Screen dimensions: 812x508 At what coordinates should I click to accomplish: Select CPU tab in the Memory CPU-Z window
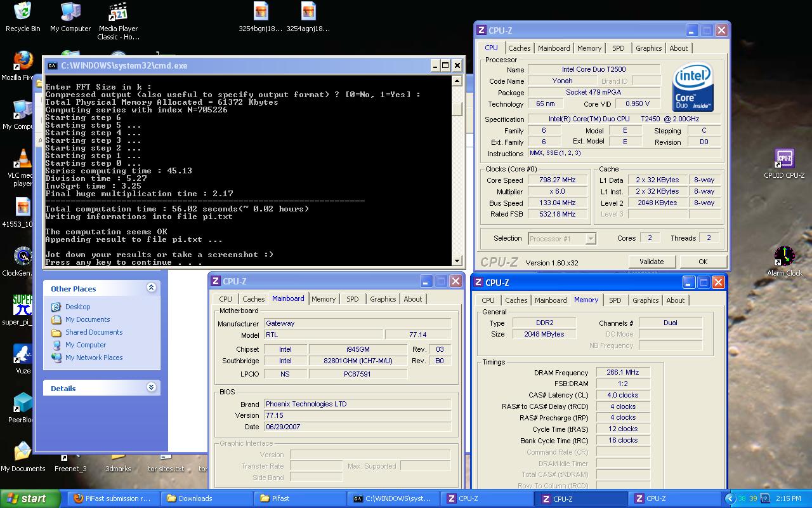488,300
